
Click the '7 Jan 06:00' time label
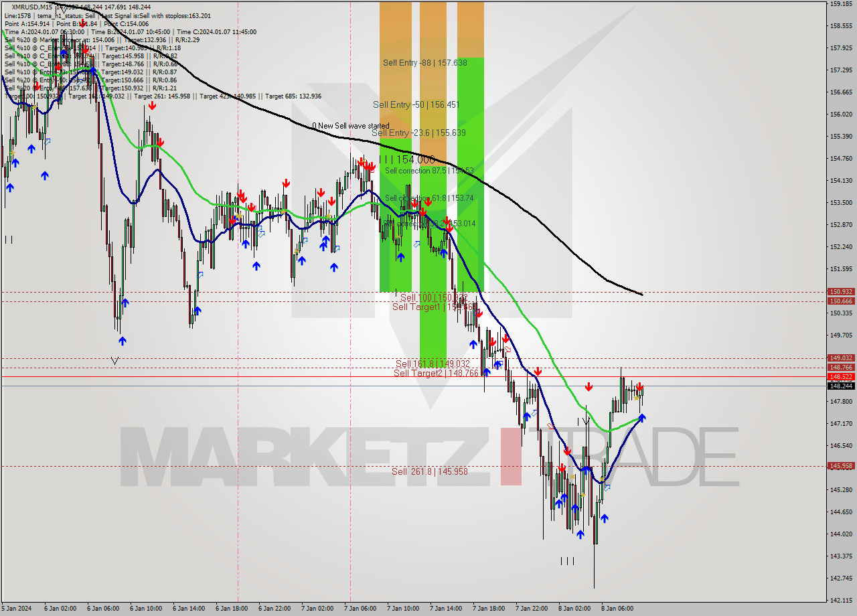coord(360,609)
